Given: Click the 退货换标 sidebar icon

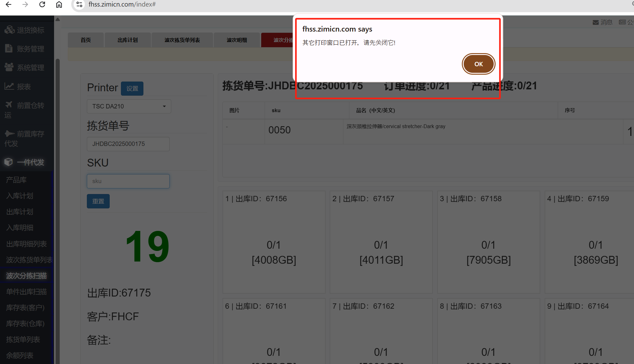Looking at the screenshot, I should point(9,30).
